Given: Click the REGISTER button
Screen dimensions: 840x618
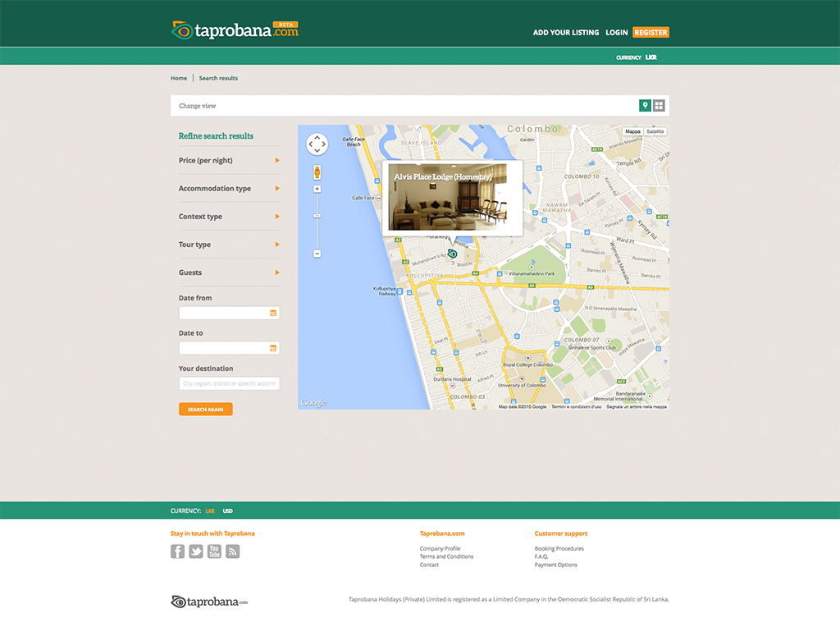Looking at the screenshot, I should (651, 32).
